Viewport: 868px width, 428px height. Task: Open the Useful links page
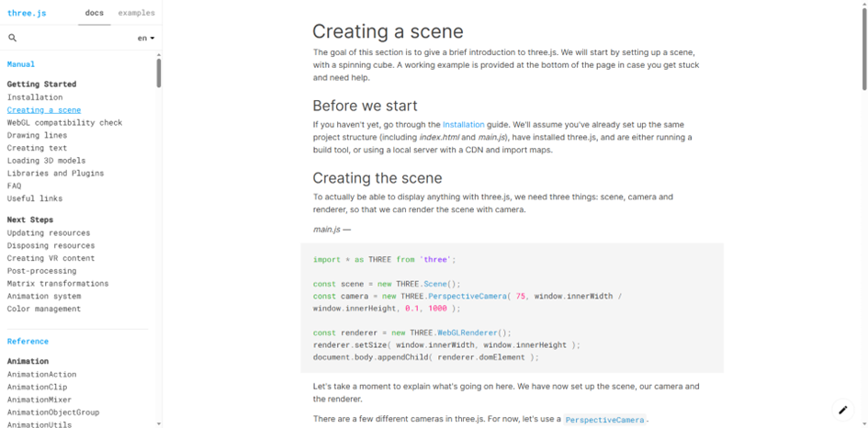click(35, 198)
